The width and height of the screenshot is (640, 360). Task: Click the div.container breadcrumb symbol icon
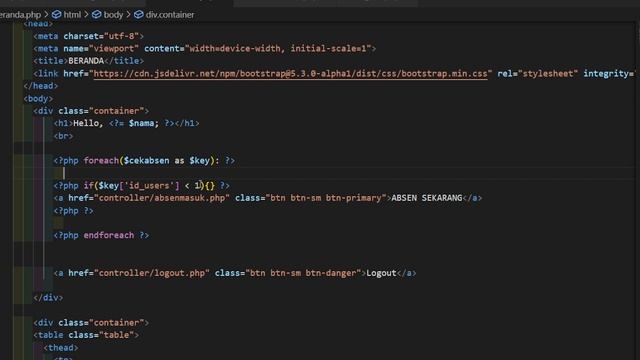(139, 15)
